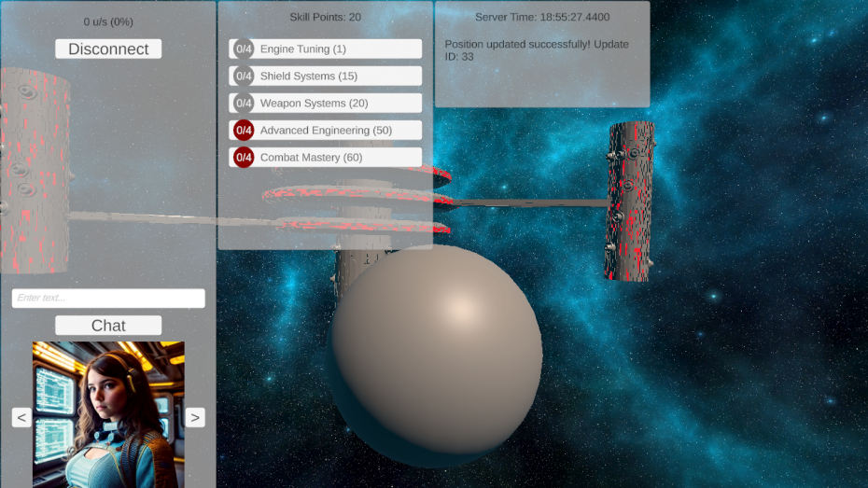Click the 0/4 badge beside Engine Tuning

244,49
